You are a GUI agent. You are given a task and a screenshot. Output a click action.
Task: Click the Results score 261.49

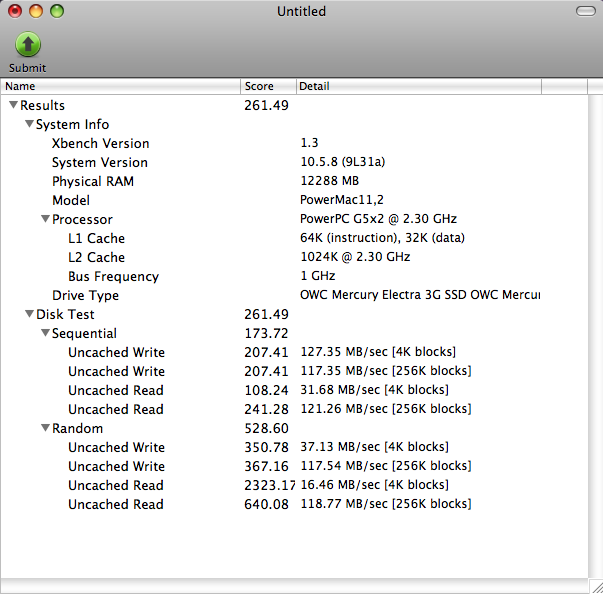pyautogui.click(x=266, y=105)
